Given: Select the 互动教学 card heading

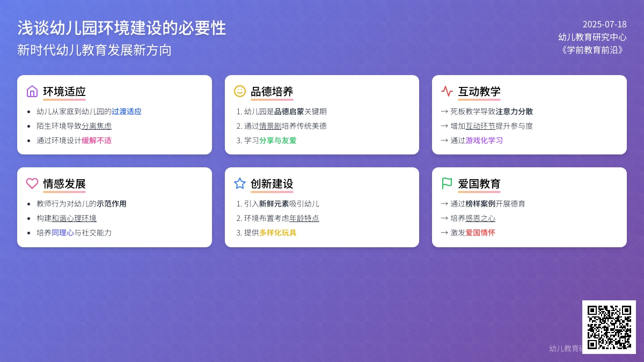Looking at the screenshot, I should (479, 92).
